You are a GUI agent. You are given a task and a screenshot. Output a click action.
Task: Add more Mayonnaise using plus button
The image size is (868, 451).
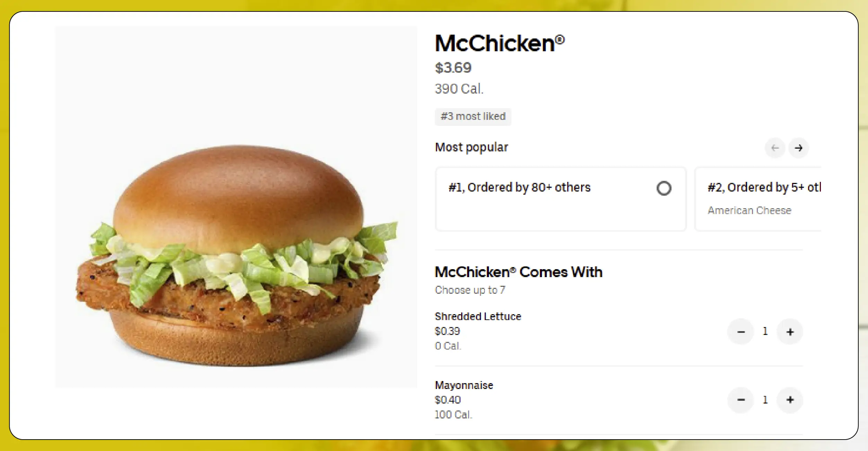[x=790, y=400]
